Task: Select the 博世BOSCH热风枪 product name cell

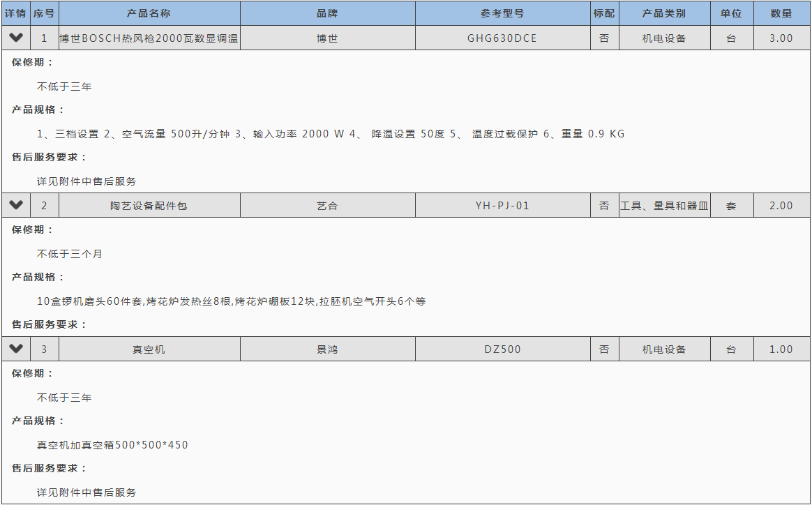Action: pos(149,38)
